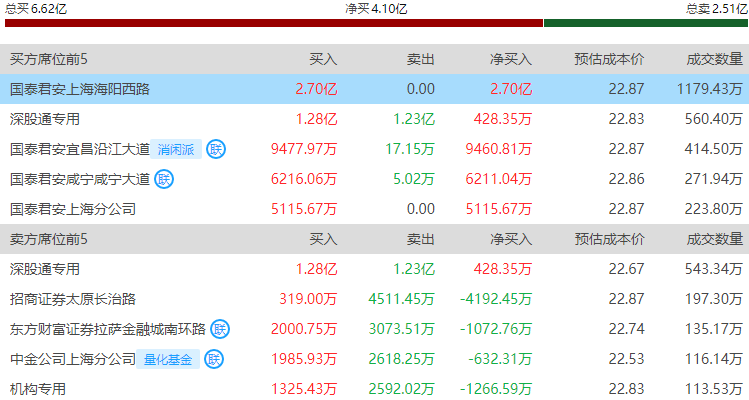Click the -4192.45万 net value
Image resolution: width=749 pixels, height=400 pixels.
tap(496, 299)
